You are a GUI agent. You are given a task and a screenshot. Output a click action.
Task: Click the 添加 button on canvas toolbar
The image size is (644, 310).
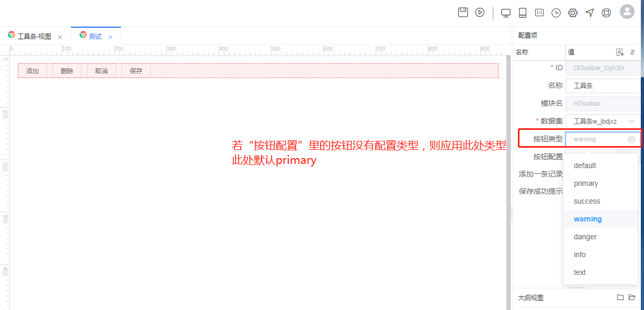click(x=32, y=71)
